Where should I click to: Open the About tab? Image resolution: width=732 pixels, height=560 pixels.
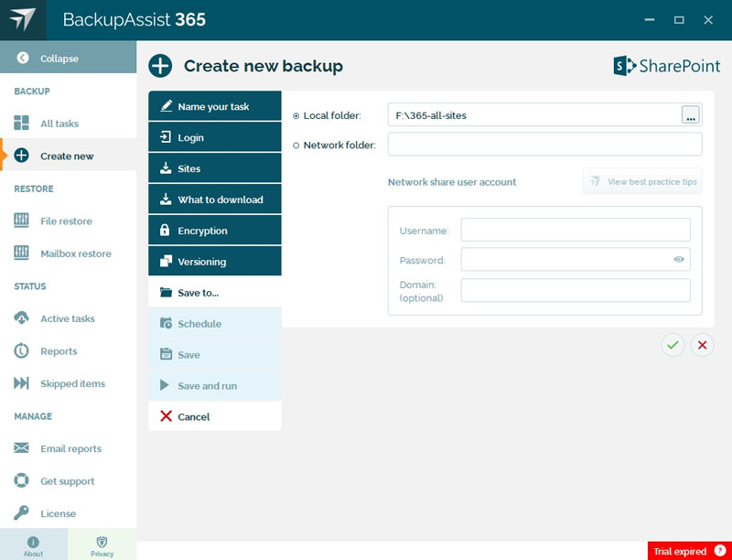click(x=34, y=545)
